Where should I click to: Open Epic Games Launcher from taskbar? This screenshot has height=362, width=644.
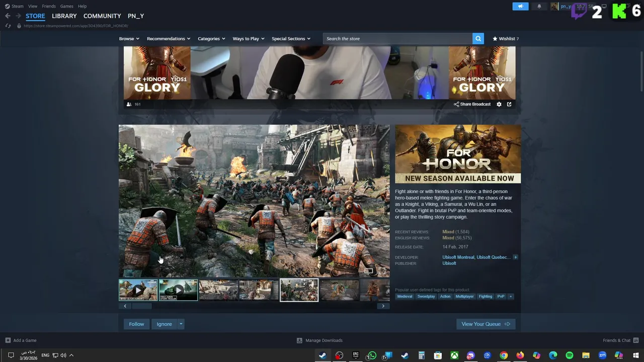356,355
